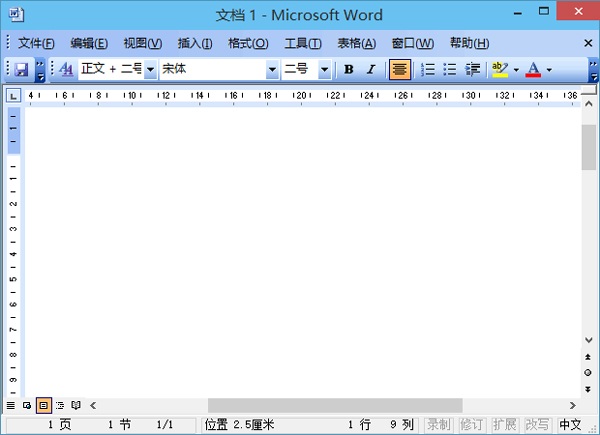Minimize the Word window
The width and height of the screenshot is (600, 435).
pos(518,14)
